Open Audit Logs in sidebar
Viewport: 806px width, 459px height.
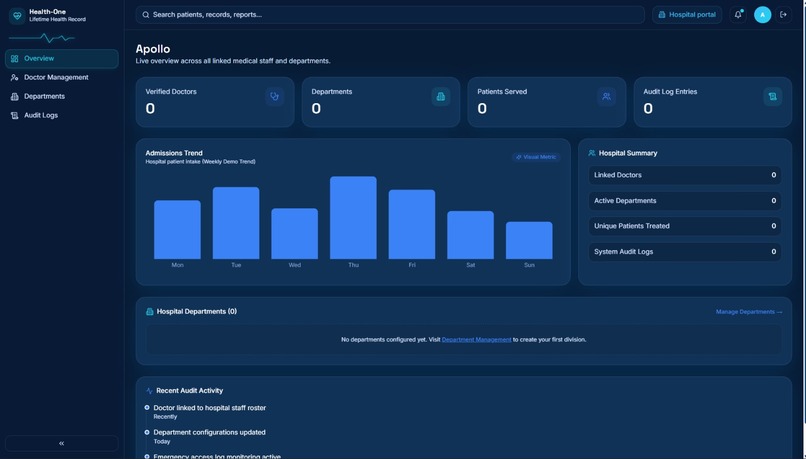coord(62,116)
